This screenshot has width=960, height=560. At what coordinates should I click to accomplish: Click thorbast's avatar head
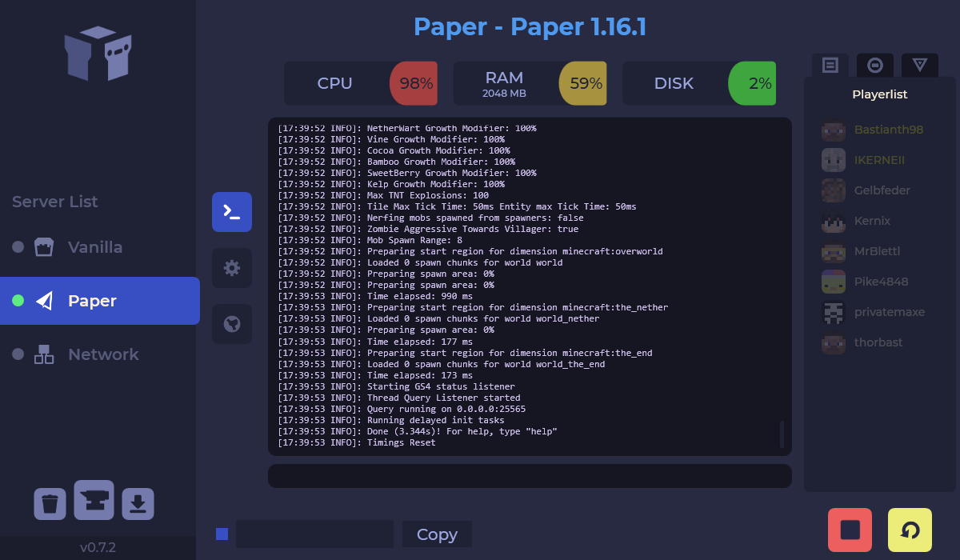pos(834,342)
